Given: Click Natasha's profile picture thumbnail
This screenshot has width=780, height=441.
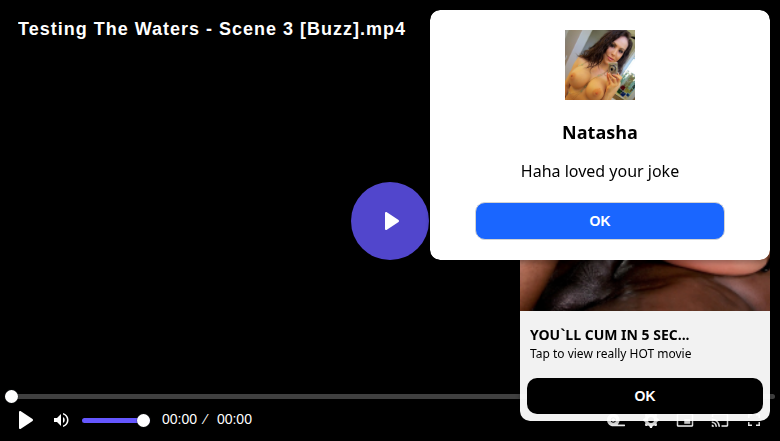Looking at the screenshot, I should coord(599,65).
